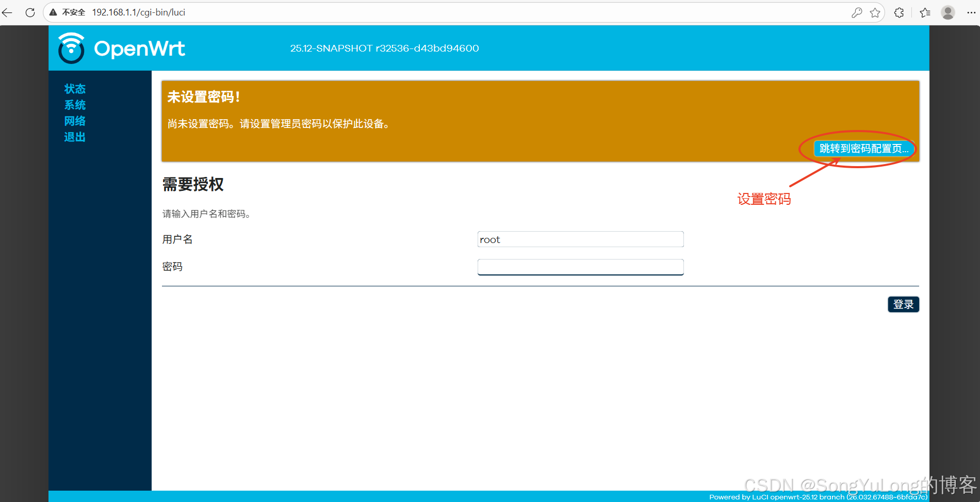980x502 pixels.
Task: Click the OpenWrt logo icon
Action: point(71,48)
